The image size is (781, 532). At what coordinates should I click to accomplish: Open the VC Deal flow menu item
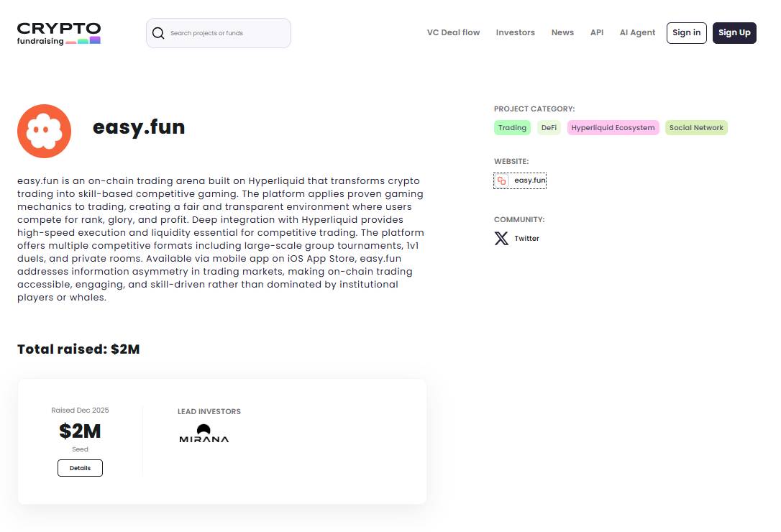pos(453,32)
